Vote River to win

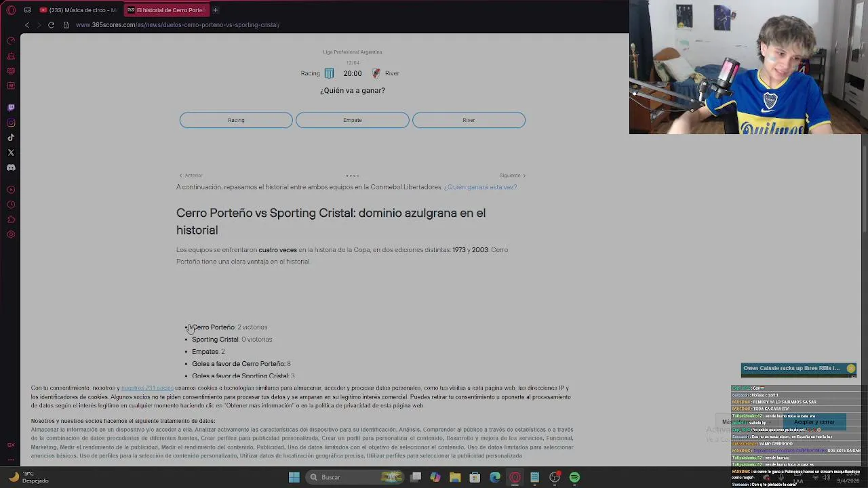pos(469,120)
